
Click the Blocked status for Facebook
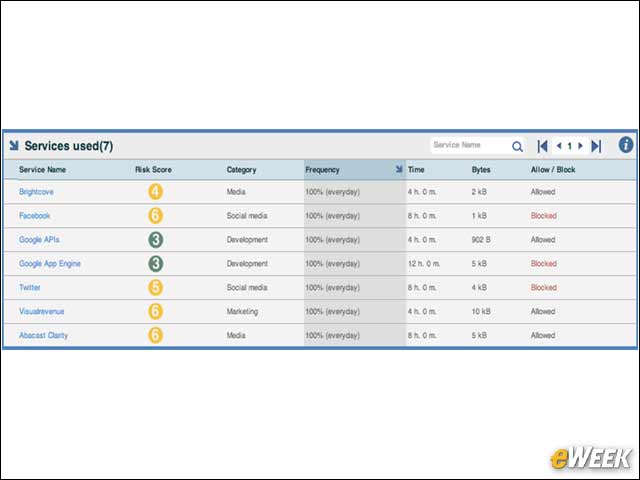click(544, 216)
